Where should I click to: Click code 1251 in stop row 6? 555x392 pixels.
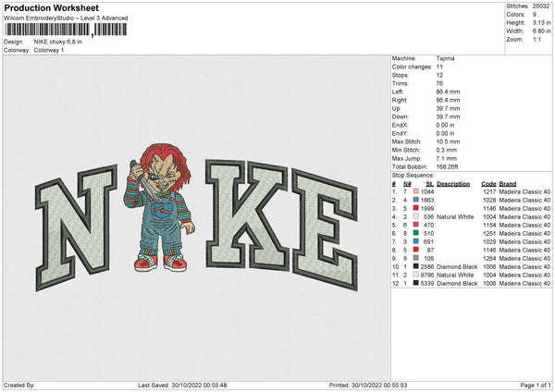(489, 233)
